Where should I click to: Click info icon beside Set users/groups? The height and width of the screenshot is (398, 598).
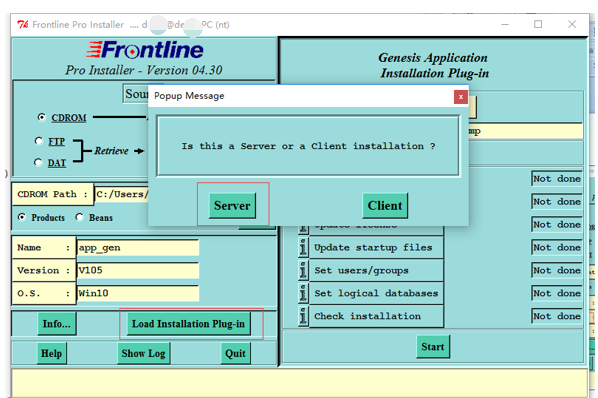pos(303,270)
